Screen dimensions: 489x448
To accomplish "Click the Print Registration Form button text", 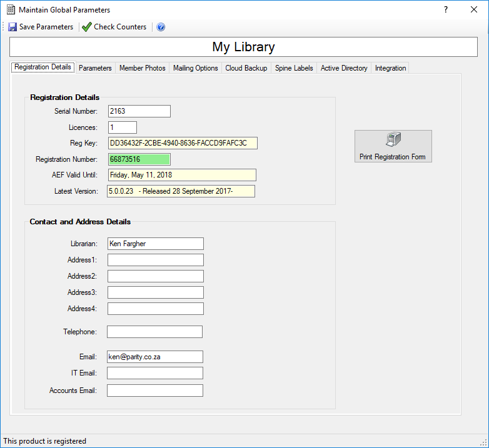I will [392, 157].
